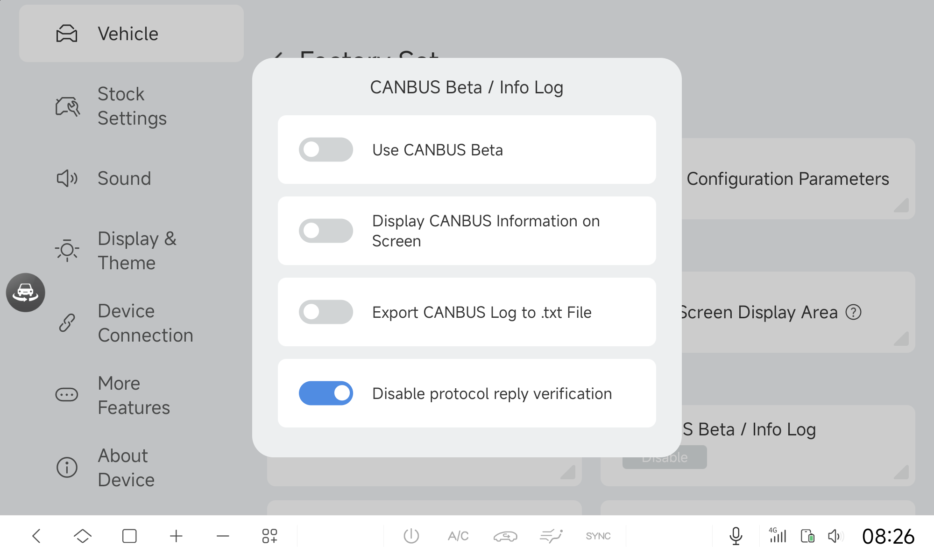Viewport: 934px width, 560px height.
Task: Tap the minus volume-down icon
Action: click(223, 536)
